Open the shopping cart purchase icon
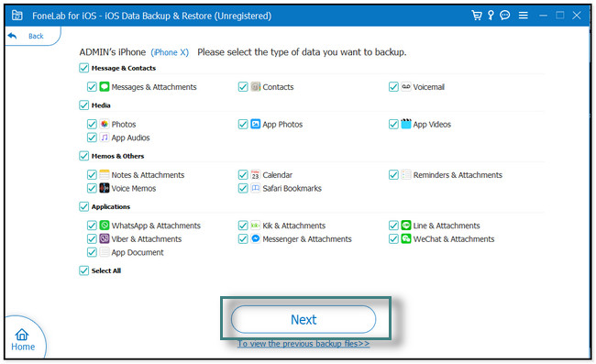596x364 pixels. pyautogui.click(x=476, y=16)
